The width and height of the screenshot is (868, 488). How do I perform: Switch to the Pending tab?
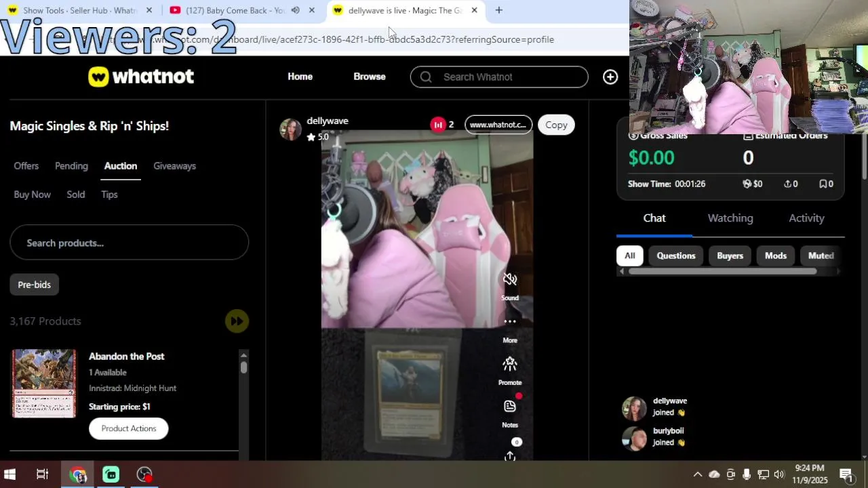tap(71, 166)
